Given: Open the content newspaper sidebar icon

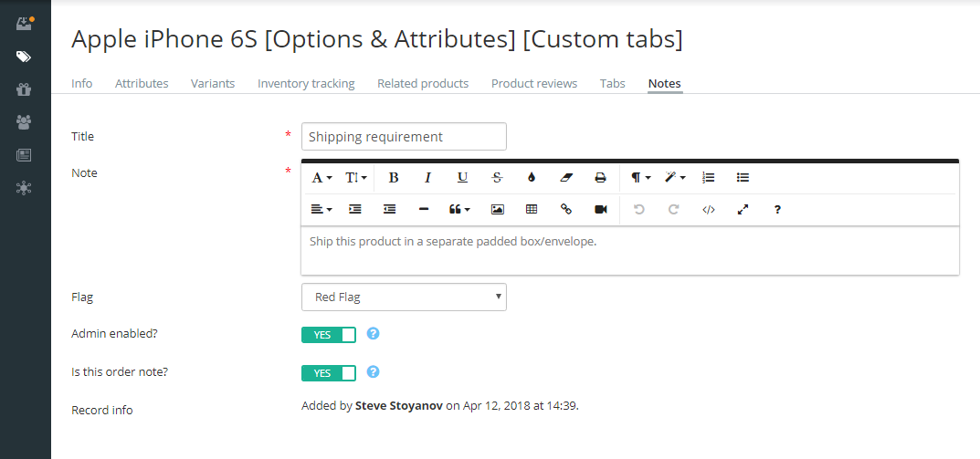Looking at the screenshot, I should pos(24,155).
